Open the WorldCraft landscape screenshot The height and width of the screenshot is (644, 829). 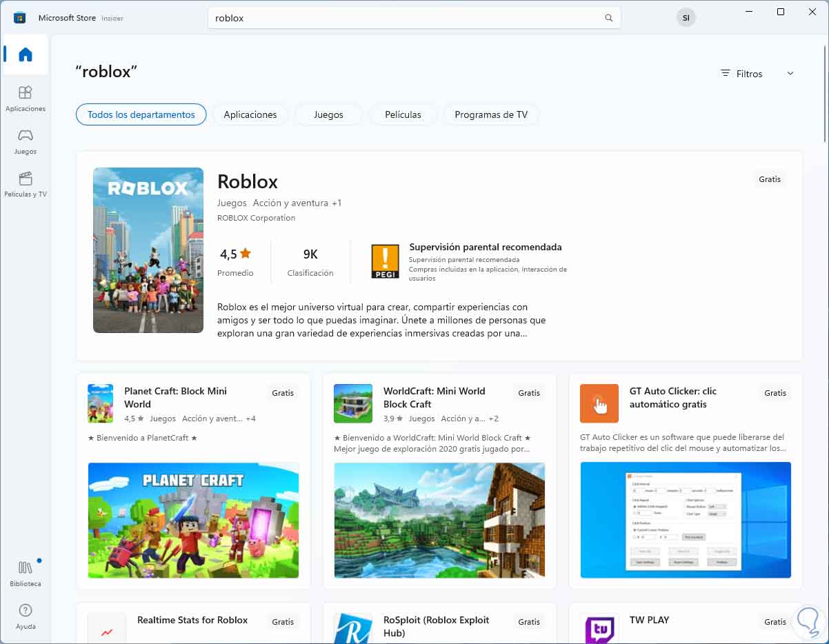click(439, 520)
